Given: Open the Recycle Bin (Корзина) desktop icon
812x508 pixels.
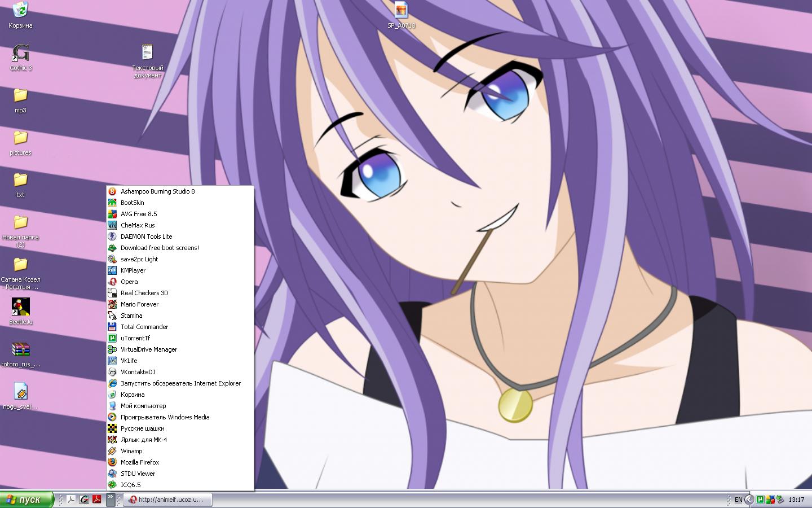Looking at the screenshot, I should coord(20,11).
